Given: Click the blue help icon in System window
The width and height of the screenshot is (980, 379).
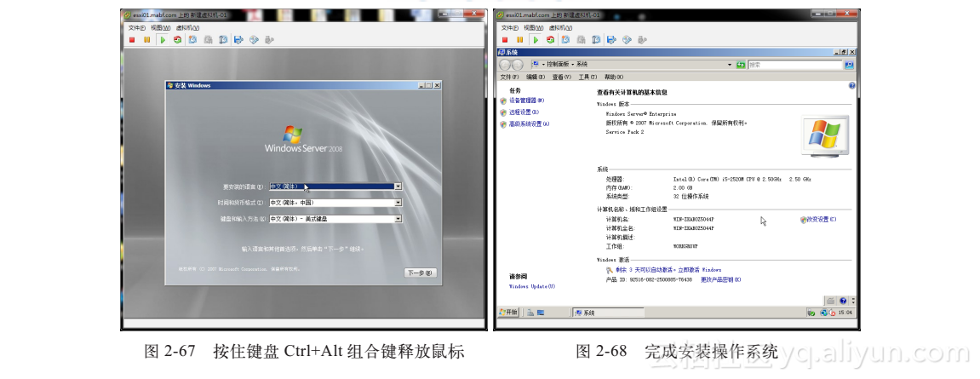Looking at the screenshot, I should (851, 86).
